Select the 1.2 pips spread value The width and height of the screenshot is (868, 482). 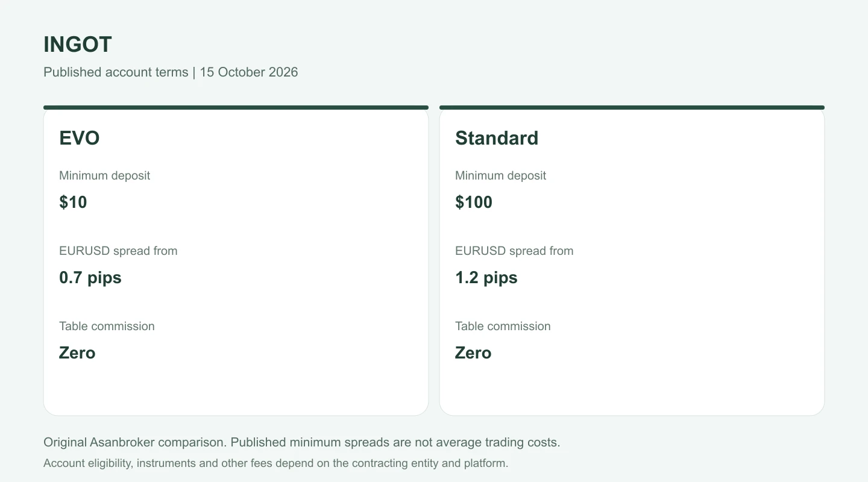coord(486,278)
